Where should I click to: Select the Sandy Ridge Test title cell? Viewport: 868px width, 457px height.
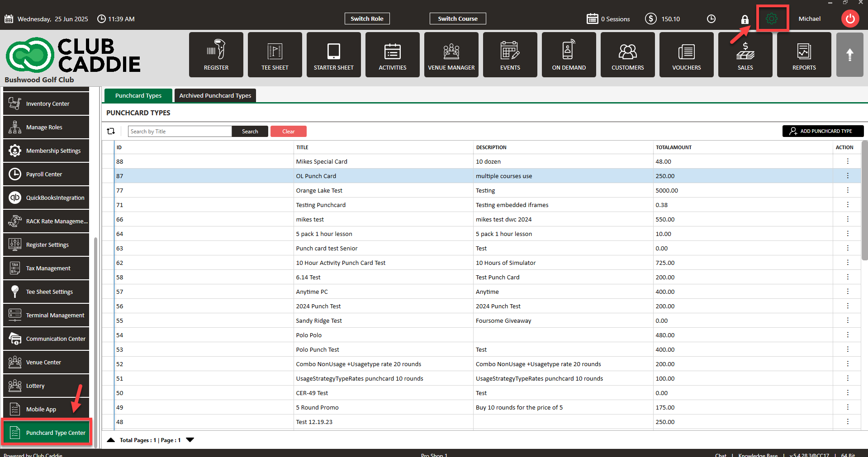pyautogui.click(x=384, y=320)
